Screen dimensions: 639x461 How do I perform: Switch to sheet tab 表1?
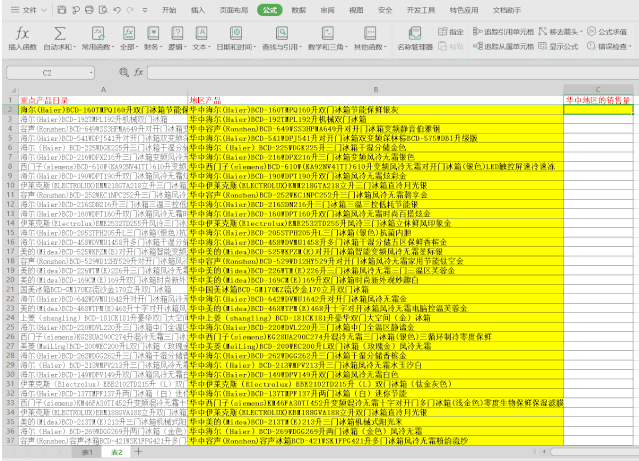pos(87,452)
